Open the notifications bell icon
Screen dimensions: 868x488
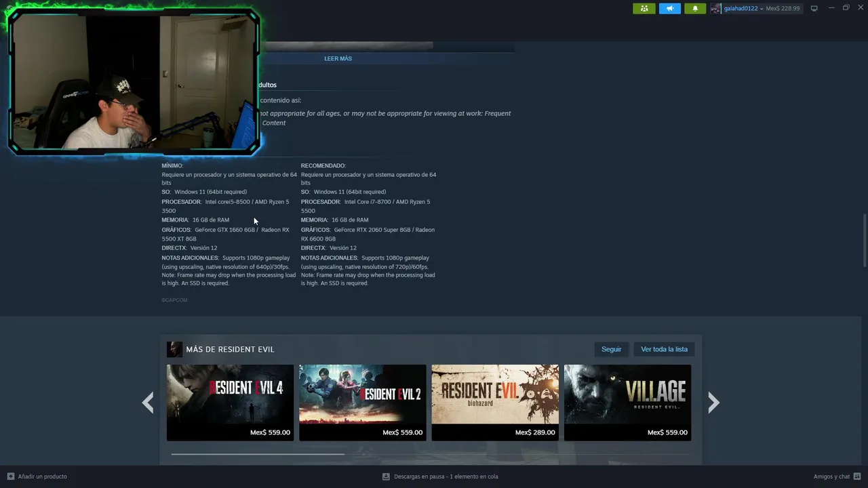(x=695, y=8)
